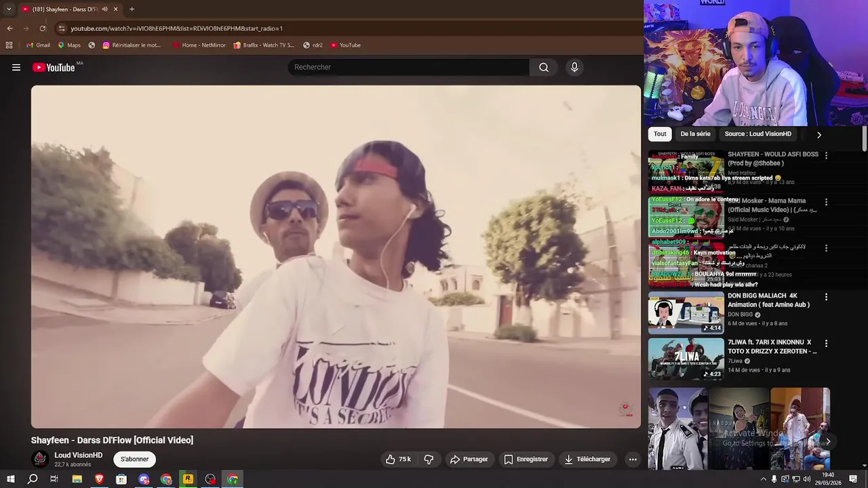Open options for DON BIGG MALIACH video
Image resolution: width=868 pixels, height=488 pixels.
point(826,297)
